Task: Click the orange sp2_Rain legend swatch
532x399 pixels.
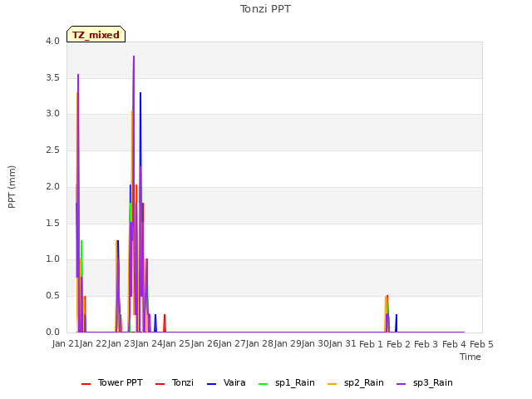Action: pyautogui.click(x=332, y=384)
